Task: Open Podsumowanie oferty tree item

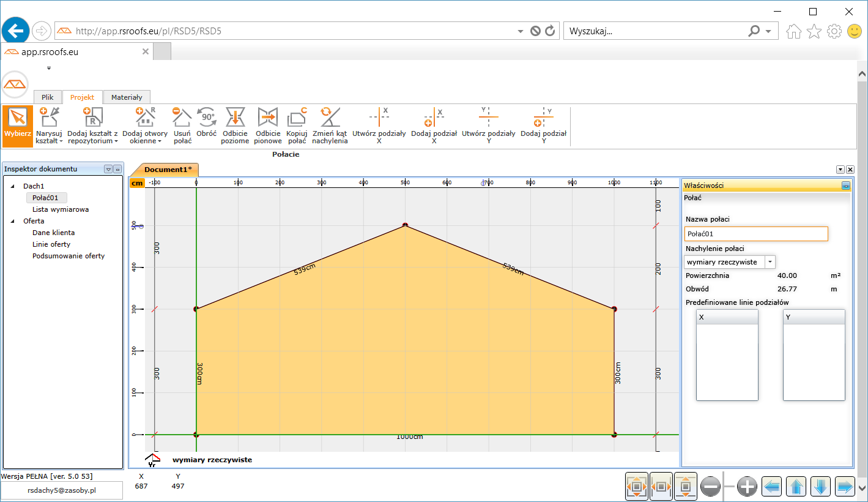Action: (x=69, y=256)
